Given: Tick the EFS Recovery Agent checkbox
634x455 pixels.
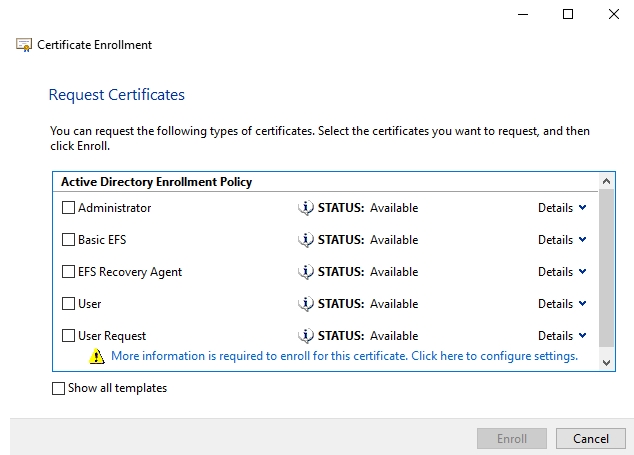Looking at the screenshot, I should [68, 272].
